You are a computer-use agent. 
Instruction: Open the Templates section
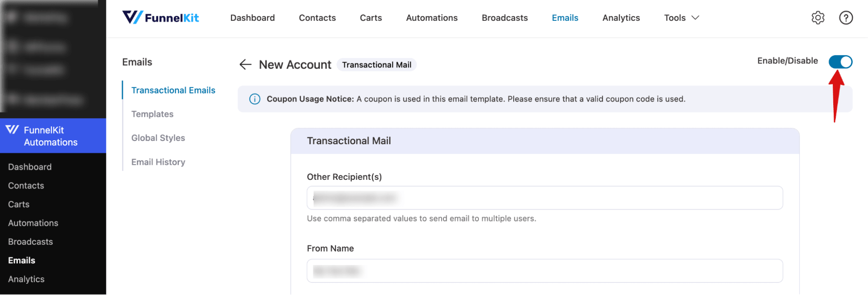click(152, 114)
